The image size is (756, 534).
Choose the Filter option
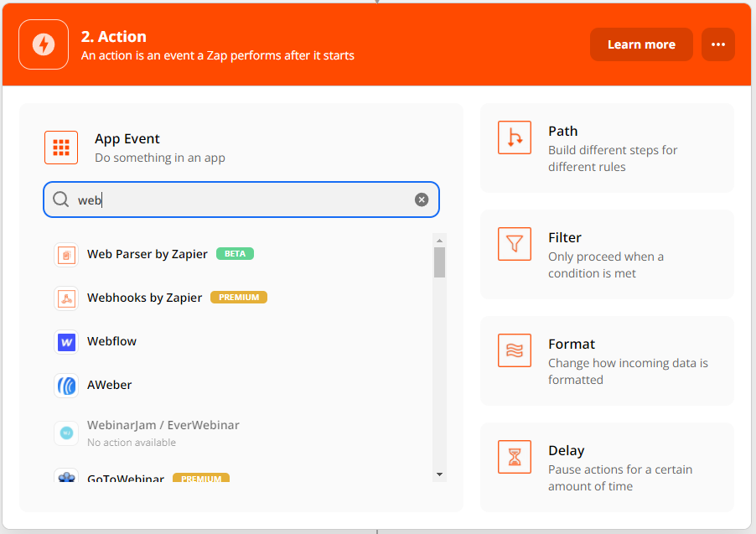(607, 254)
